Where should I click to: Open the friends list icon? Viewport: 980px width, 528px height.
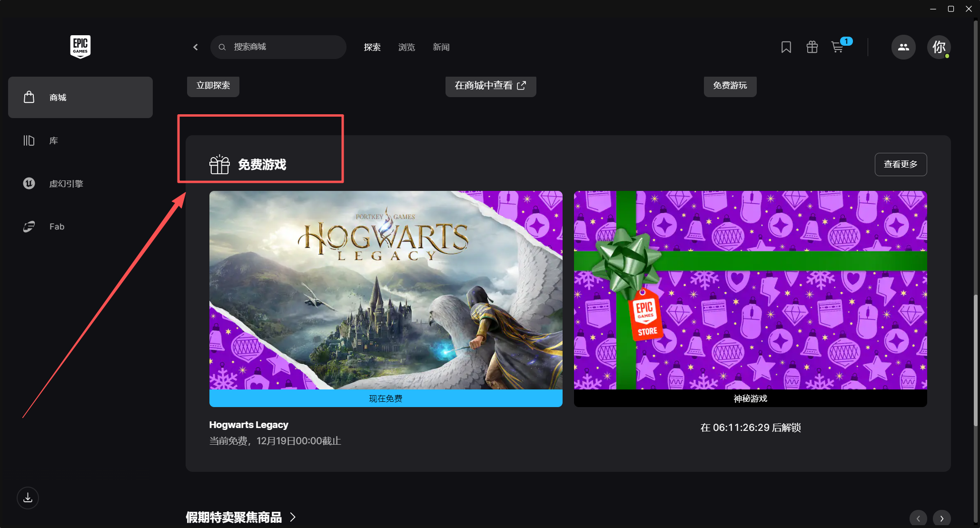tap(903, 47)
